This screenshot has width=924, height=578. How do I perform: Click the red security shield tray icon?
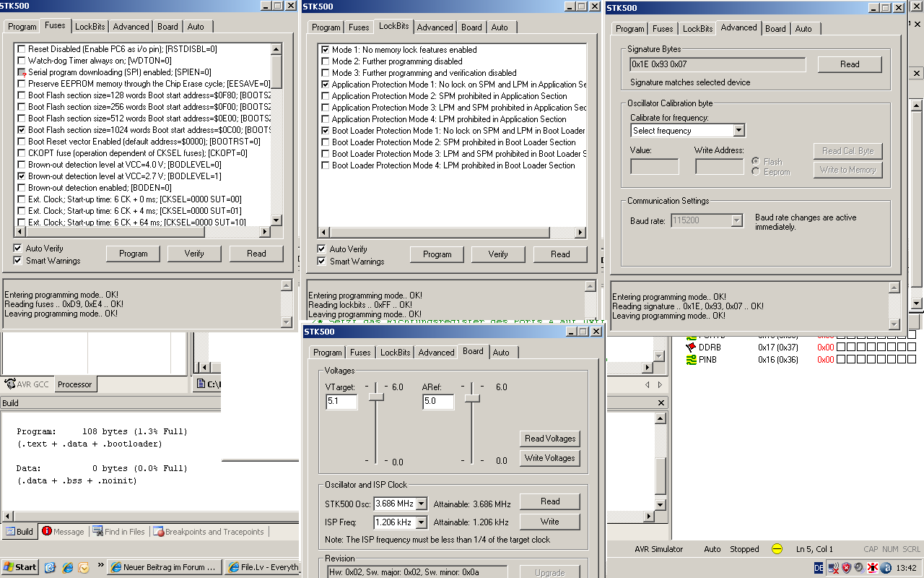click(x=846, y=568)
